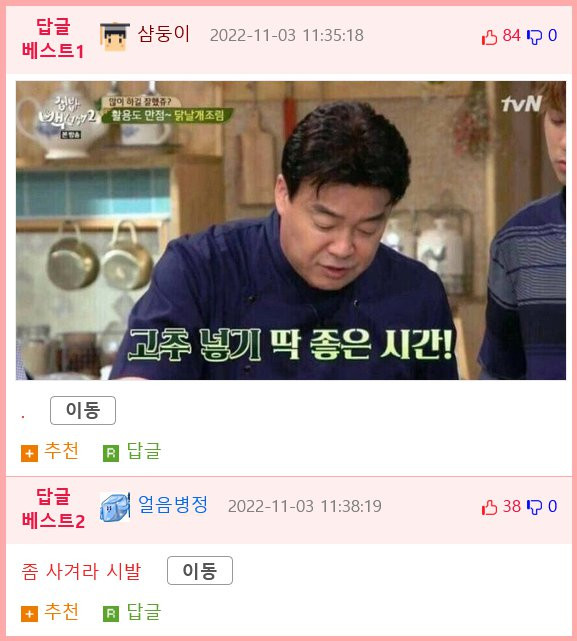Click the 좀 사겨라 comment text
Screen dimensions: 577x641
tap(81, 571)
